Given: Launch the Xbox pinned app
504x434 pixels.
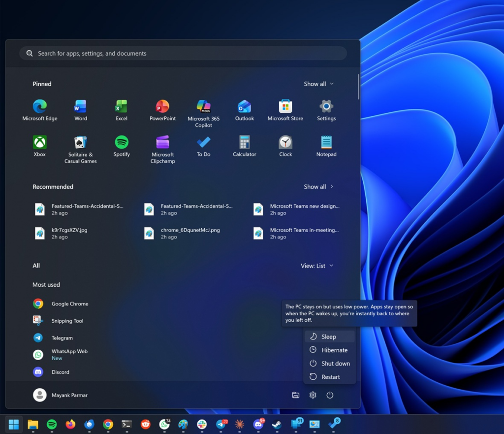Looking at the screenshot, I should click(40, 146).
